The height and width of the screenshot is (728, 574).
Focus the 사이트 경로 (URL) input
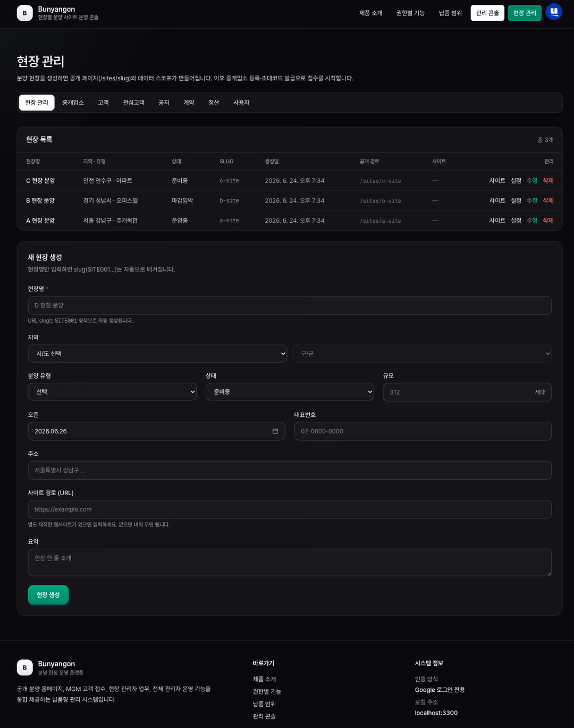click(290, 509)
